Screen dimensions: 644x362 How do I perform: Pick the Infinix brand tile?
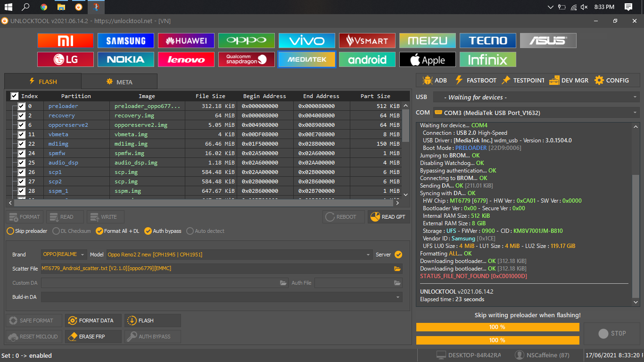(x=488, y=59)
